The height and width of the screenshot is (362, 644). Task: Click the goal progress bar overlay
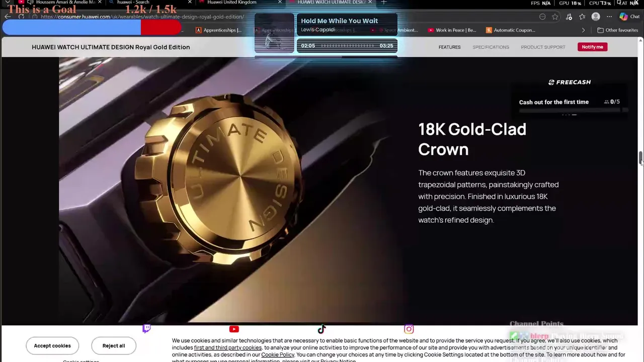[92, 28]
